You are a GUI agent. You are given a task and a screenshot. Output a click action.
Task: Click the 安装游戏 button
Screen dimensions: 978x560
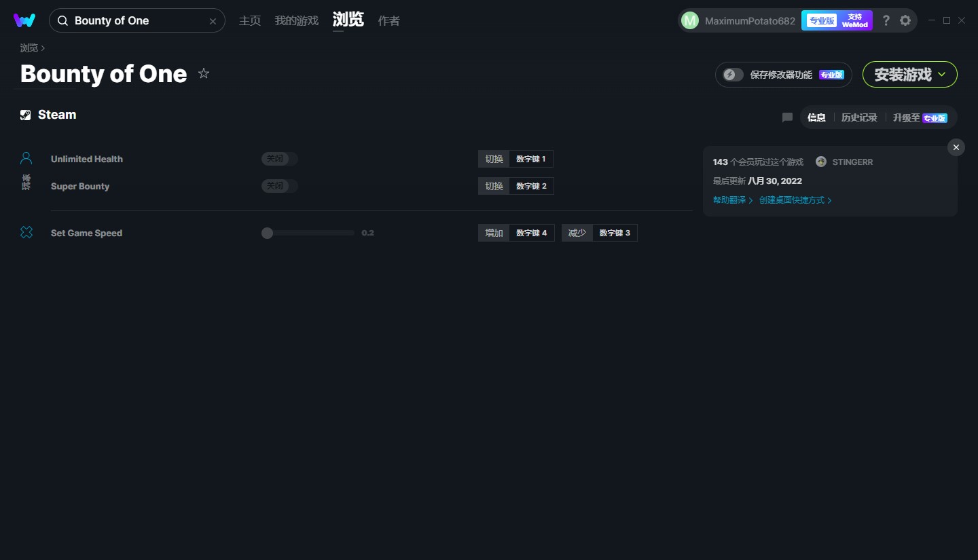pos(910,75)
